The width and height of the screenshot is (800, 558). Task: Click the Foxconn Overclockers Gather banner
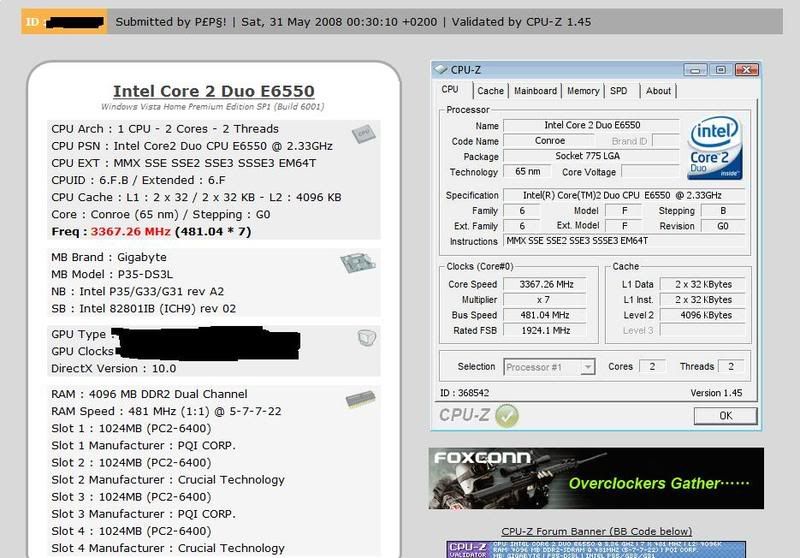click(x=596, y=478)
